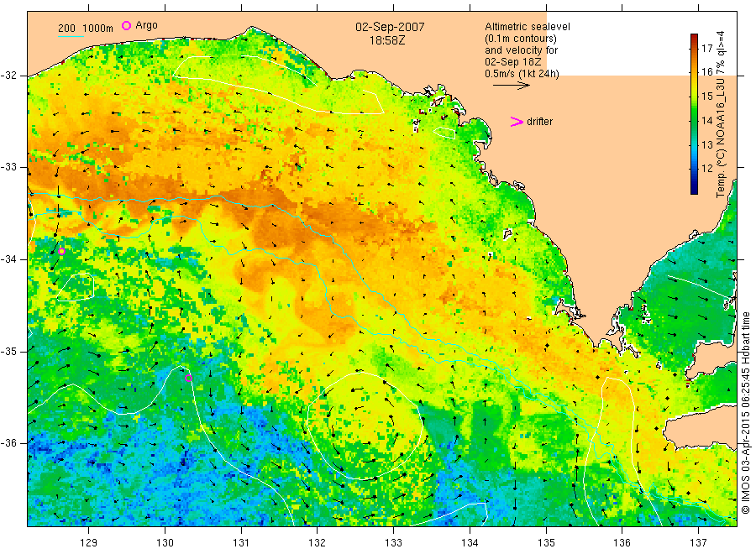This screenshot has width=756, height=554.
Task: Click the '(0.1m contours)' caption line
Action: 520,39
